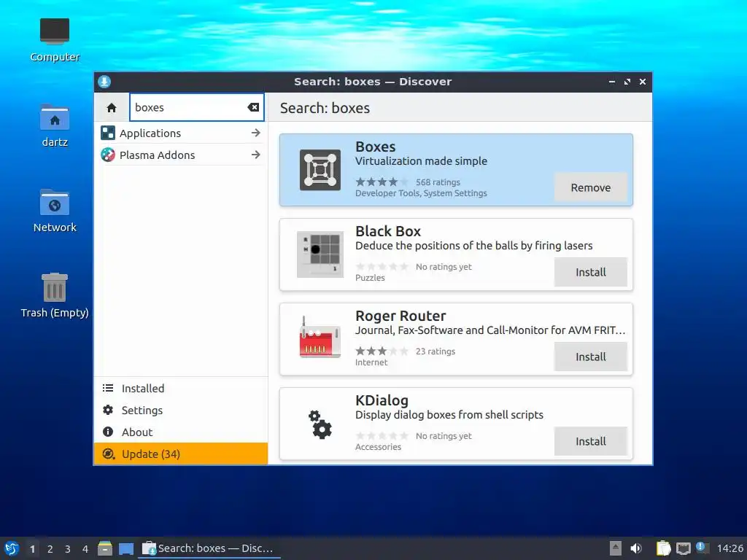Click the About info icon

click(108, 432)
